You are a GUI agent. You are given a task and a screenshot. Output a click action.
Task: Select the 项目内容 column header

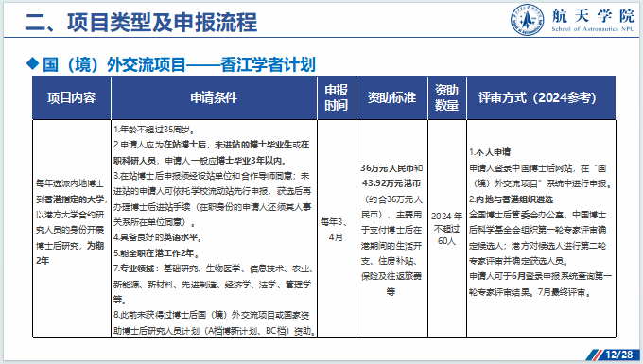(x=71, y=97)
